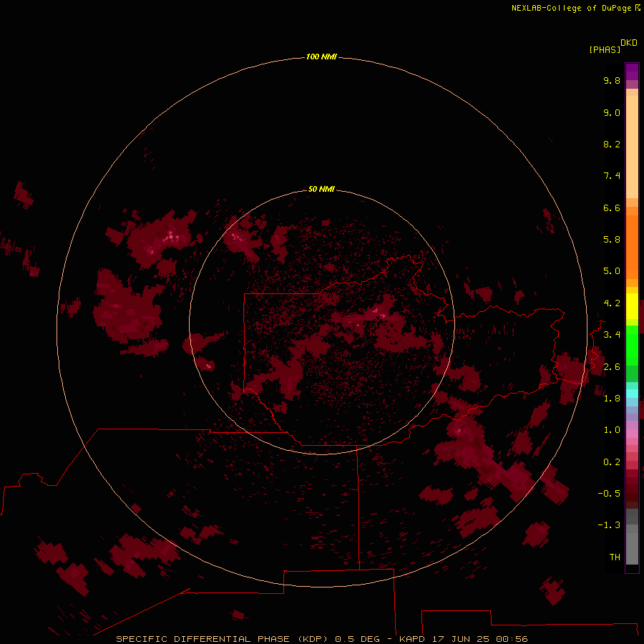The width and height of the screenshot is (644, 644).
Task: Click the light peach color bar segment
Action: pos(632,147)
